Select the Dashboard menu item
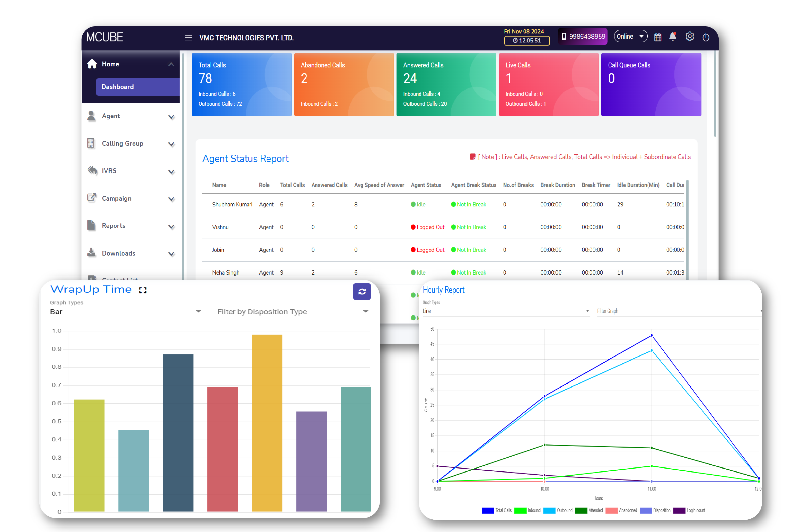This screenshot has height=532, width=800. click(x=137, y=87)
